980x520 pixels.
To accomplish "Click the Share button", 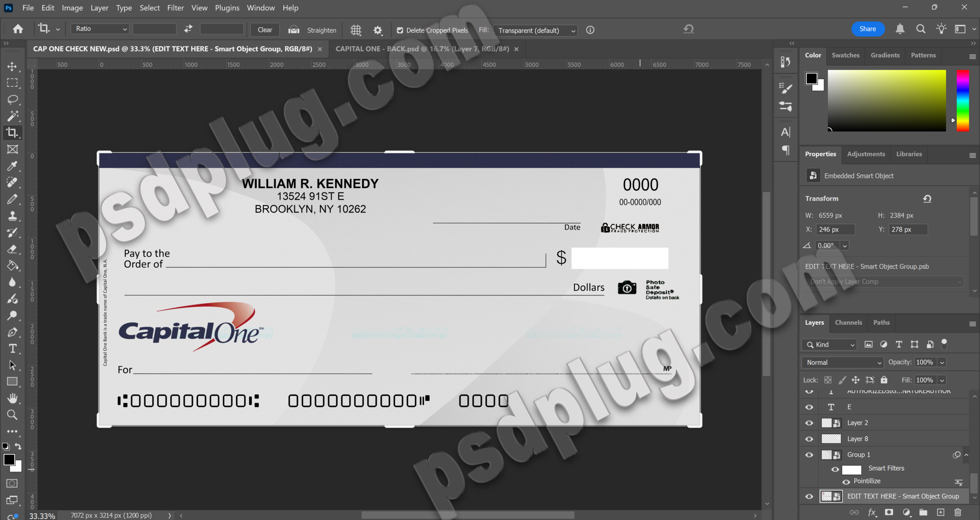I will coord(867,29).
